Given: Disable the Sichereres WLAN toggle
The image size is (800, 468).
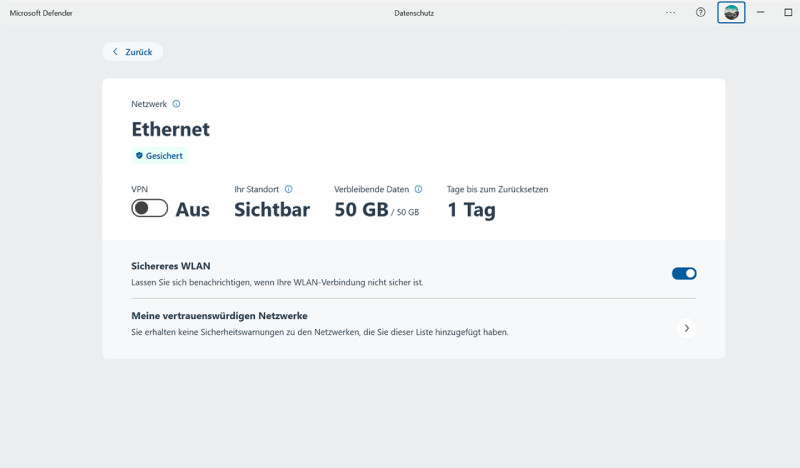Looking at the screenshot, I should click(x=684, y=273).
